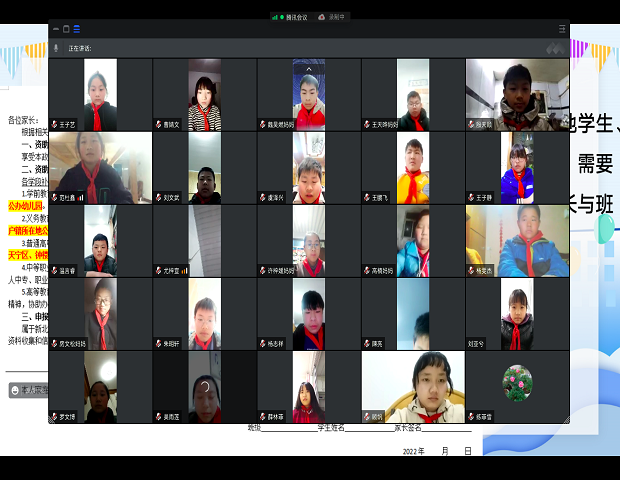
Task: Click the red cloud recording icon
Action: [x=322, y=17]
